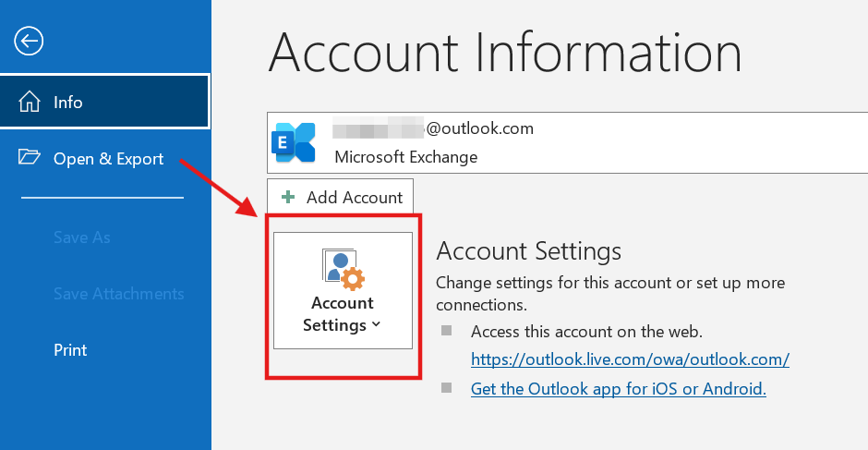Click the Account Information heading
Viewport: 868px width, 450px height.
pos(505,54)
